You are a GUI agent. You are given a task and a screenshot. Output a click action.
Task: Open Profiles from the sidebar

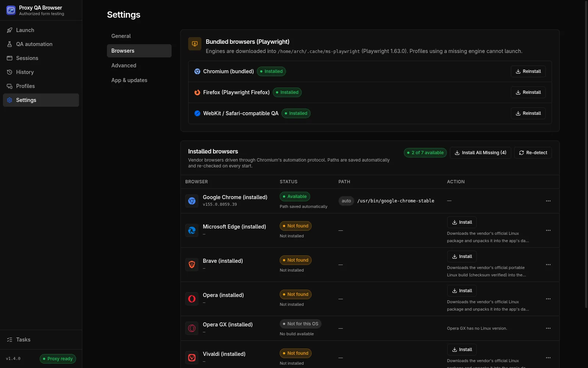[x=41, y=86]
